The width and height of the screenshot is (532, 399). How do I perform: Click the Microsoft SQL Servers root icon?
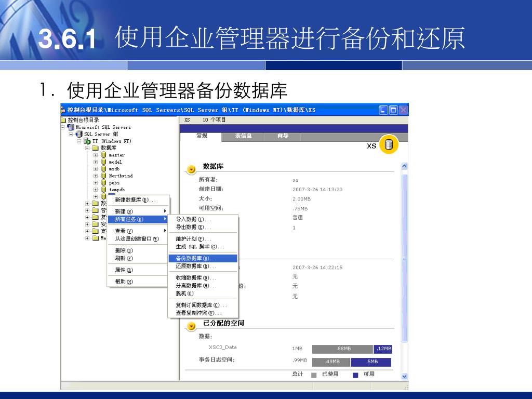[x=71, y=127]
